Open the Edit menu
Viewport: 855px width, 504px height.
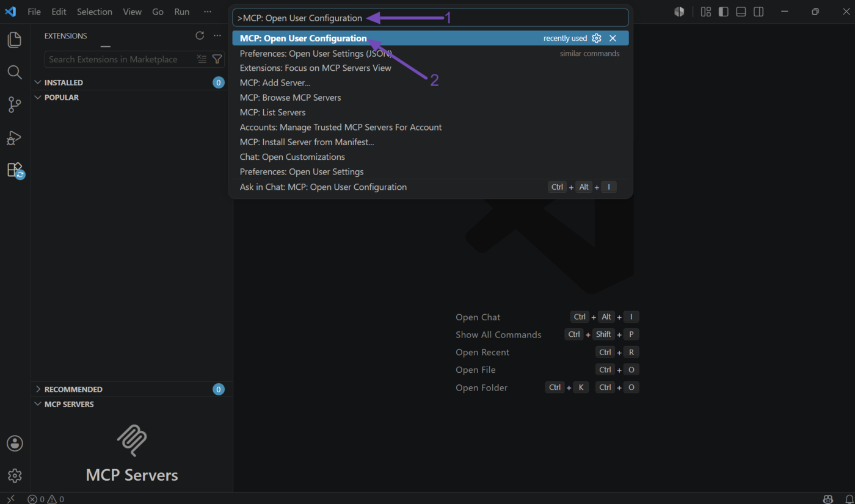[59, 12]
